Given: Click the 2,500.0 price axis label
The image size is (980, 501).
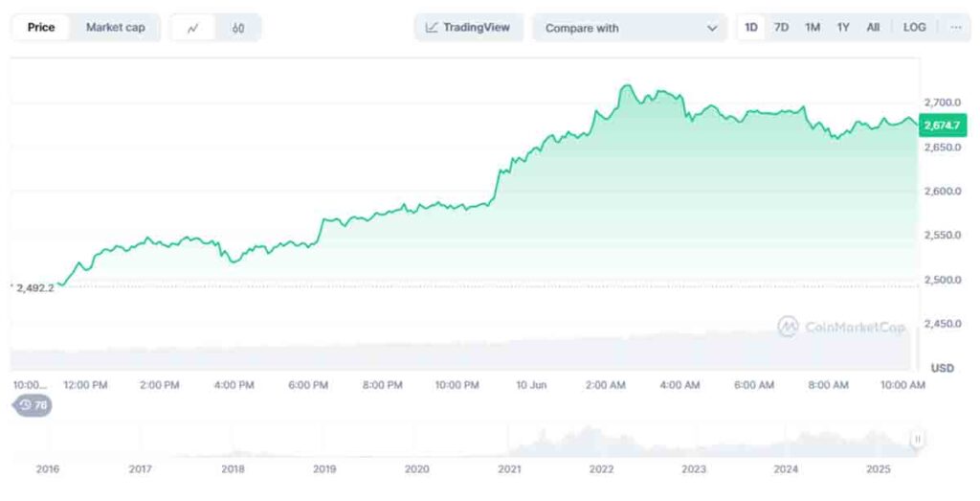Looking at the screenshot, I should (943, 280).
